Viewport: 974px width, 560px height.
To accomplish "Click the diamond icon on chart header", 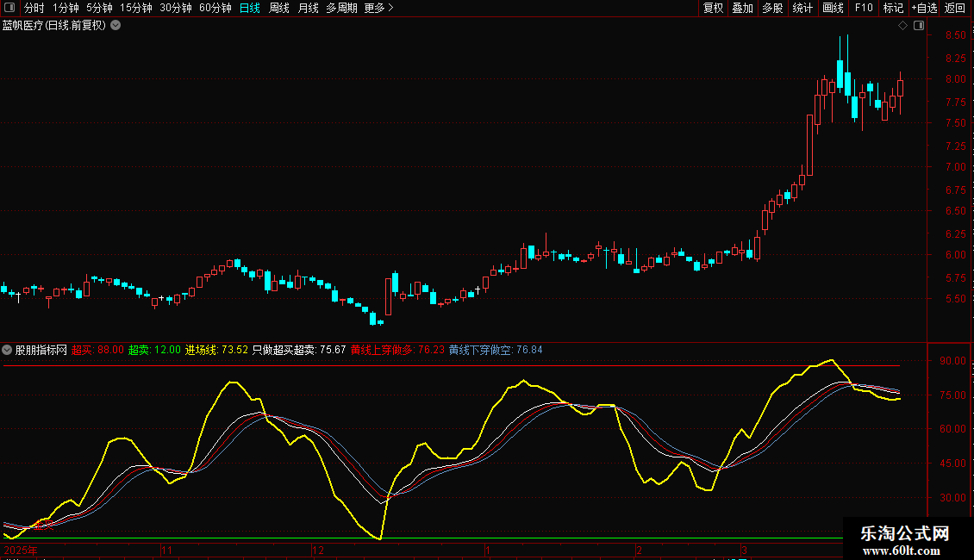I will (903, 26).
